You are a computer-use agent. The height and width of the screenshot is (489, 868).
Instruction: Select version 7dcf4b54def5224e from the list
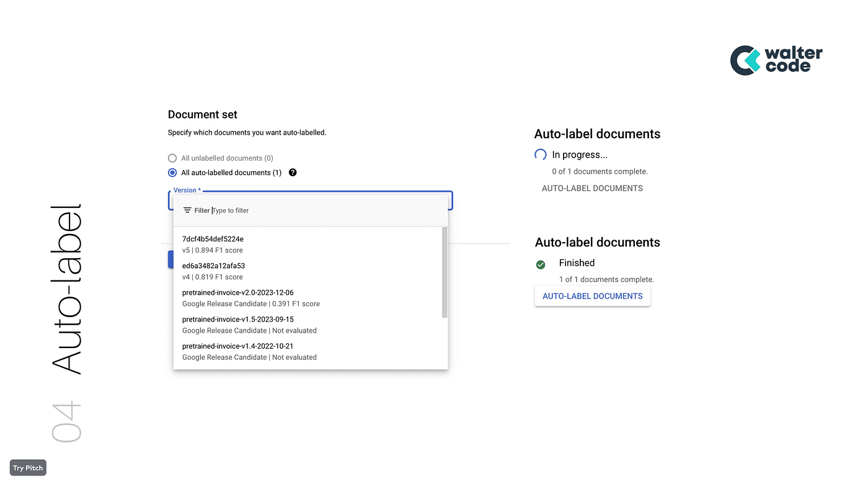click(213, 238)
